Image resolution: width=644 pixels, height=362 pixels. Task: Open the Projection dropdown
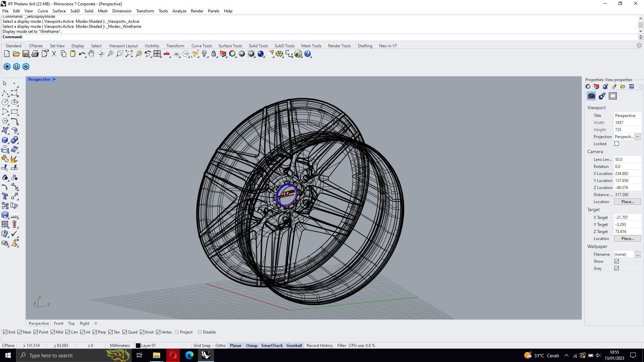click(x=638, y=137)
